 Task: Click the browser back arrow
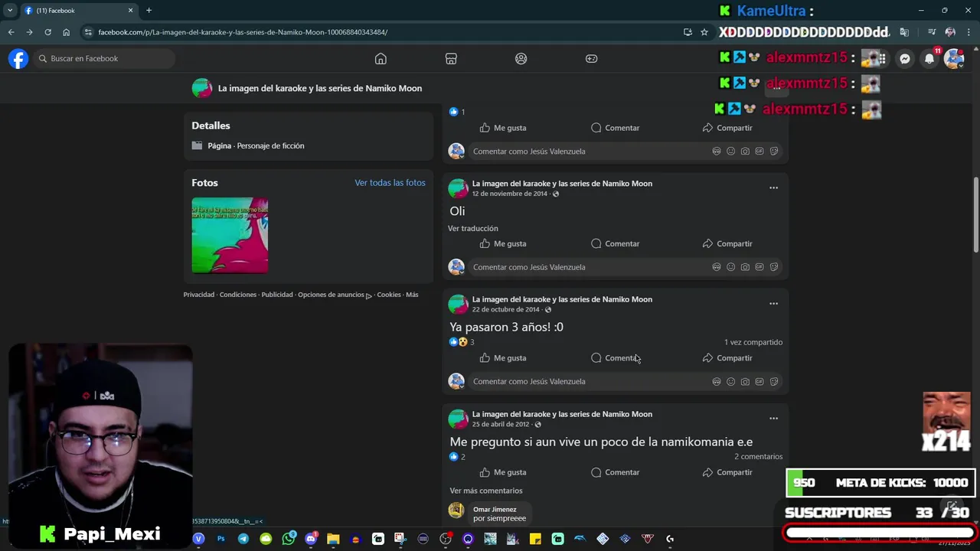tap(11, 32)
